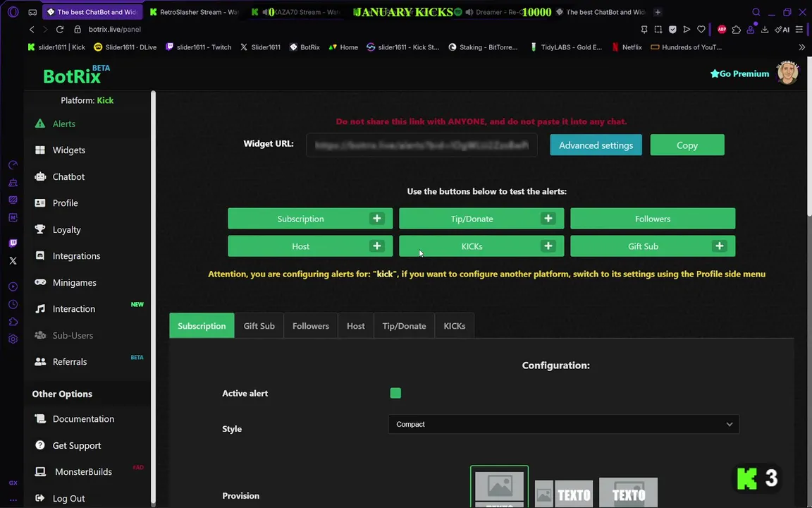
Task: Click the plus icon on Tip/Donate button
Action: [548, 219]
